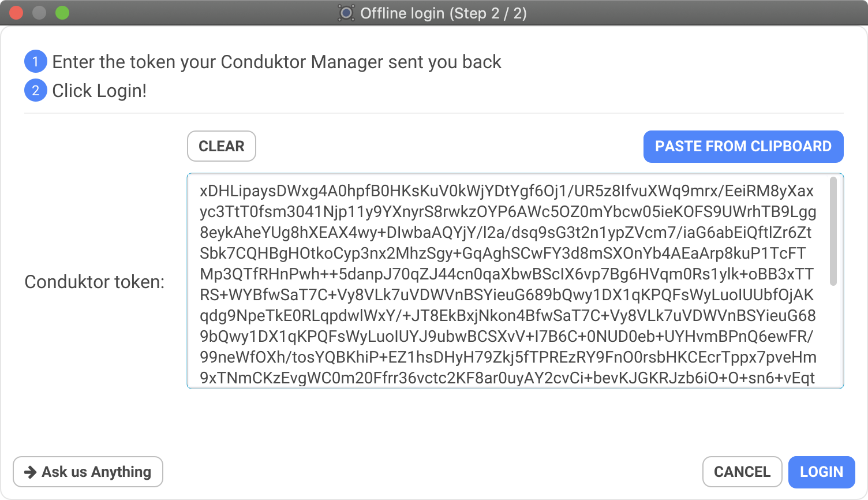Viewport: 868px width, 500px height.
Task: Click the blue step 1 number badge
Action: (35, 62)
